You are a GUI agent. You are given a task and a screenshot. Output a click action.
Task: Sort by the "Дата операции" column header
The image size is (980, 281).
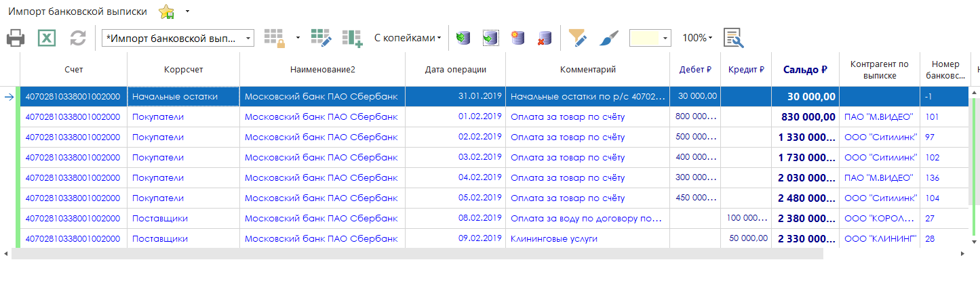point(455,69)
